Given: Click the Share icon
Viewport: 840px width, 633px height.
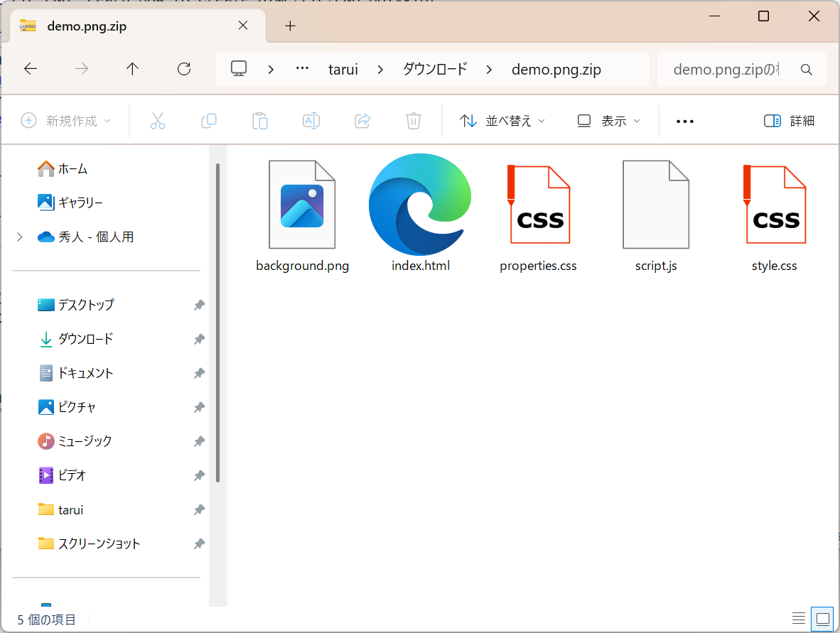Looking at the screenshot, I should point(362,121).
